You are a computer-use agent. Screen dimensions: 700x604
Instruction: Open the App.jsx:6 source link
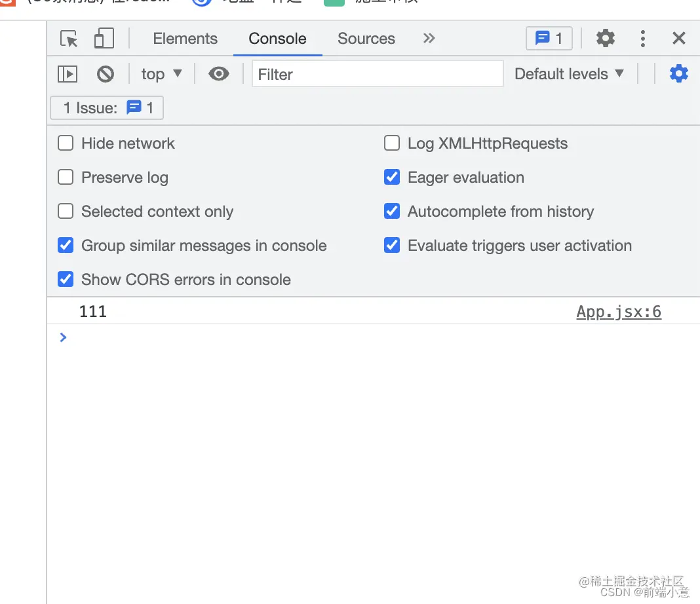point(619,312)
